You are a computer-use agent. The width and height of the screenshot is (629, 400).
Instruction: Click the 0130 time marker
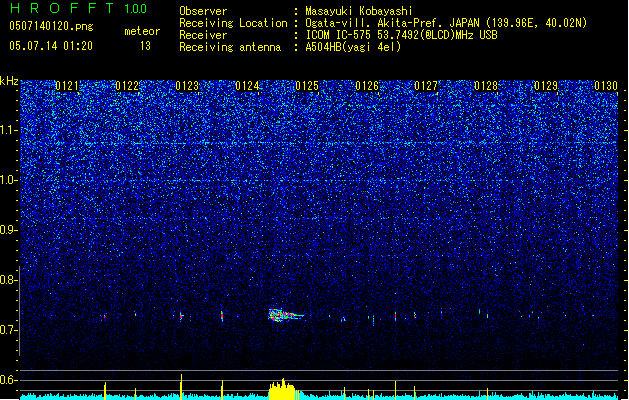coord(606,86)
